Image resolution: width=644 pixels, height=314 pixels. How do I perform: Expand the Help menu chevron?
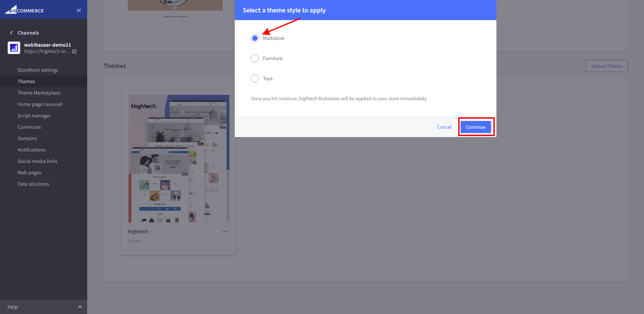(80, 307)
